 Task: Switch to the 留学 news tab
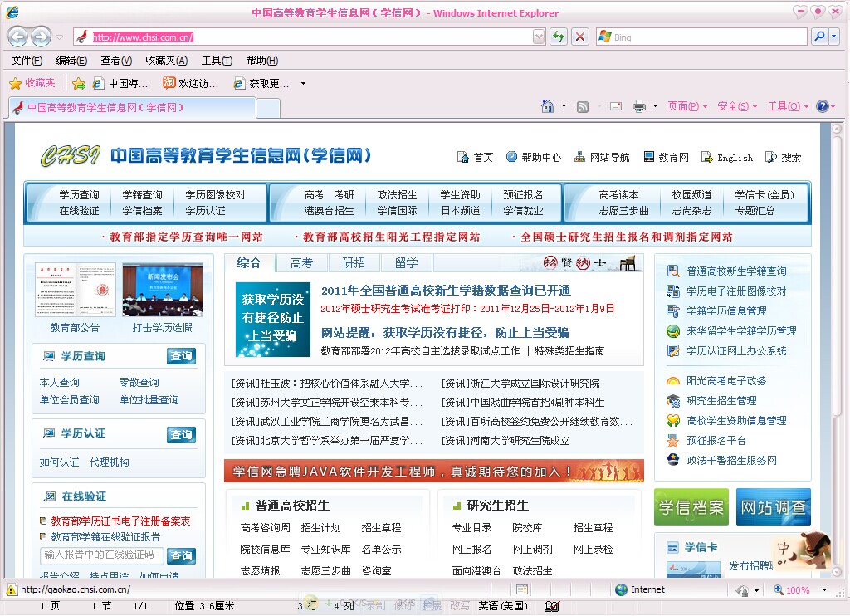[x=407, y=263]
